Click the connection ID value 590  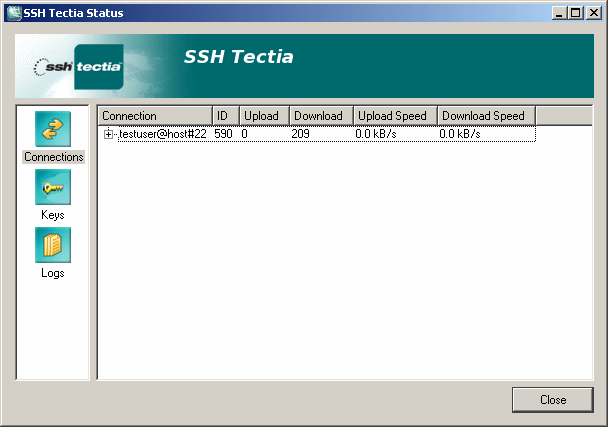click(x=223, y=134)
